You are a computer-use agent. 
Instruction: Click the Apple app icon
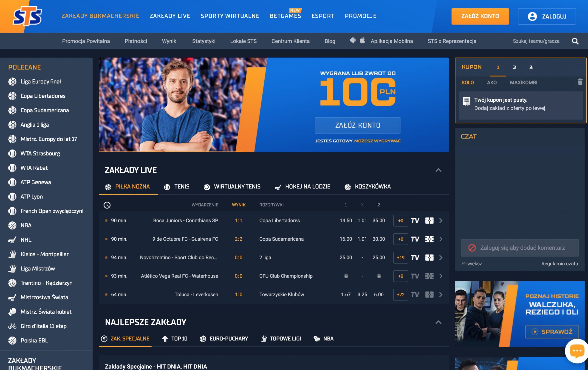362,41
